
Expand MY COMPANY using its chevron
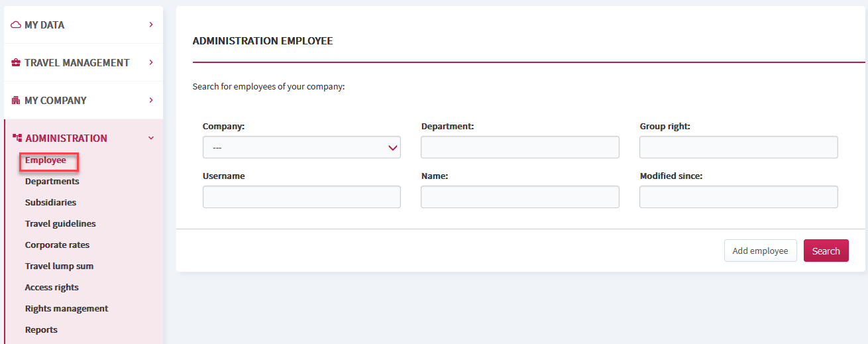coord(151,100)
